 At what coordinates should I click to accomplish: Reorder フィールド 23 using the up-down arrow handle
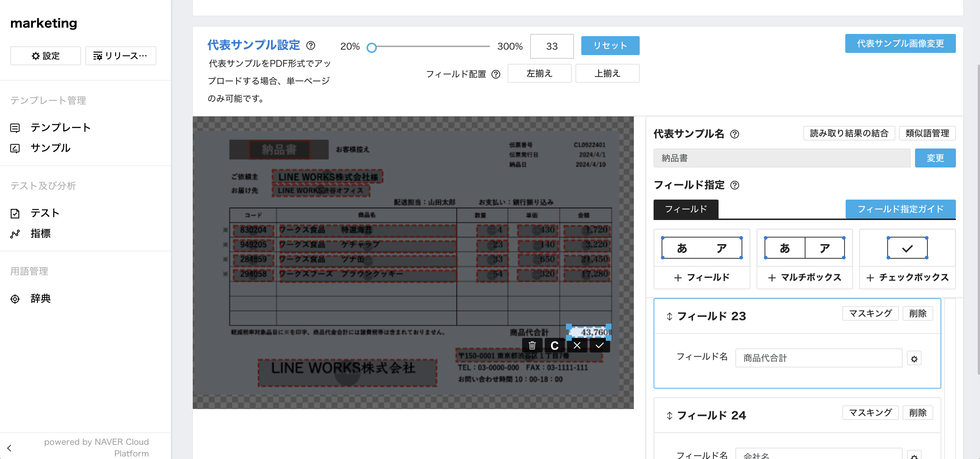[669, 316]
